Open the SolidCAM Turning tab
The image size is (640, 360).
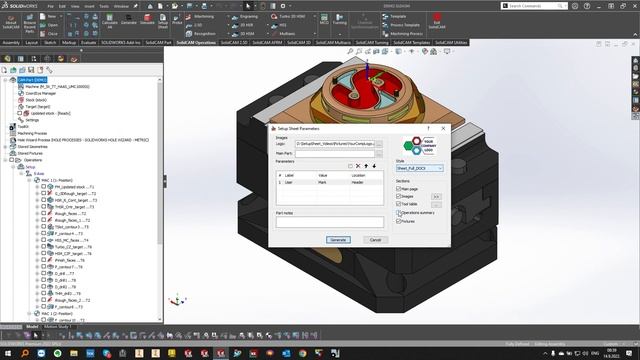371,42
